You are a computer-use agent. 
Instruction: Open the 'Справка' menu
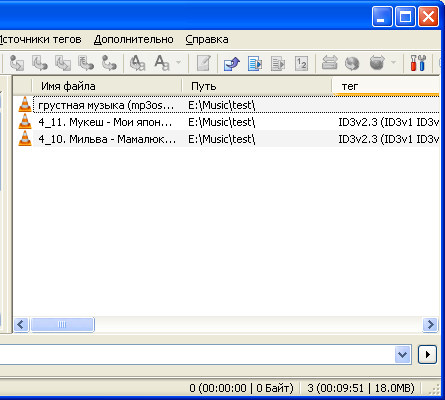coord(207,39)
